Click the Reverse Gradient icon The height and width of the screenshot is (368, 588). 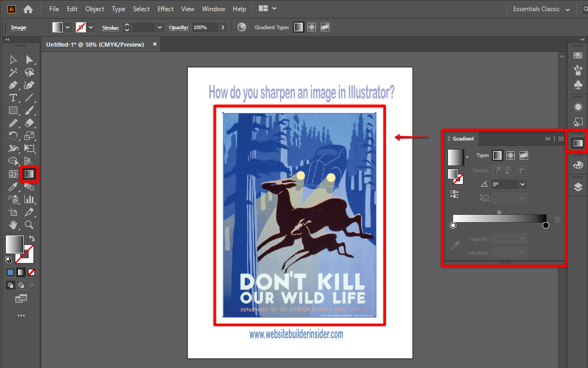(x=454, y=194)
